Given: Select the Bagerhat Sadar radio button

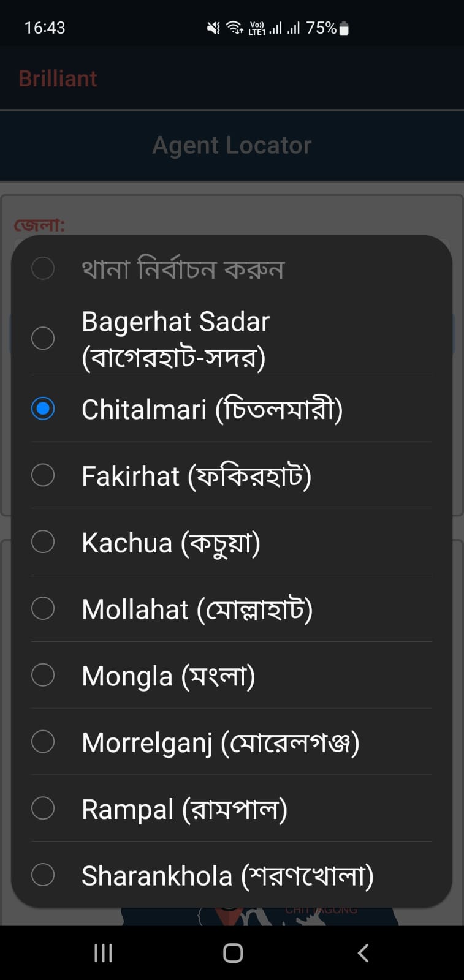Looking at the screenshot, I should 43,338.
